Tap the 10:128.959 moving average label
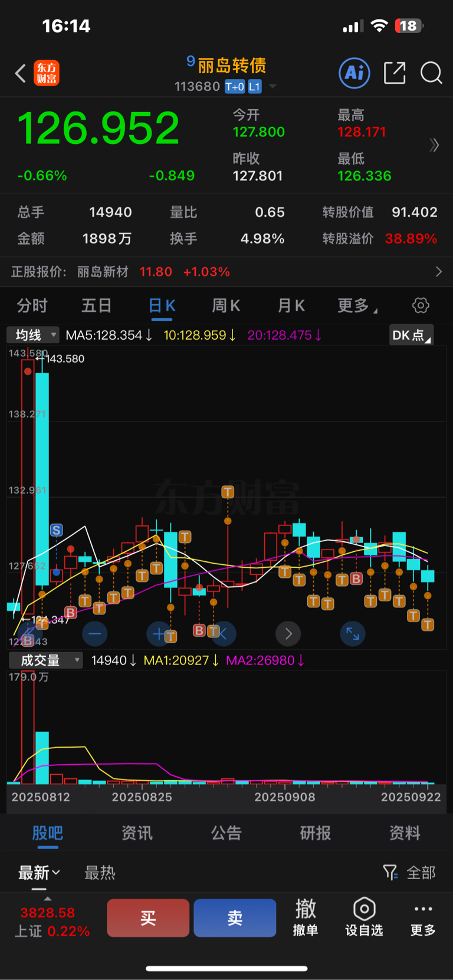453x980 pixels. tap(199, 335)
